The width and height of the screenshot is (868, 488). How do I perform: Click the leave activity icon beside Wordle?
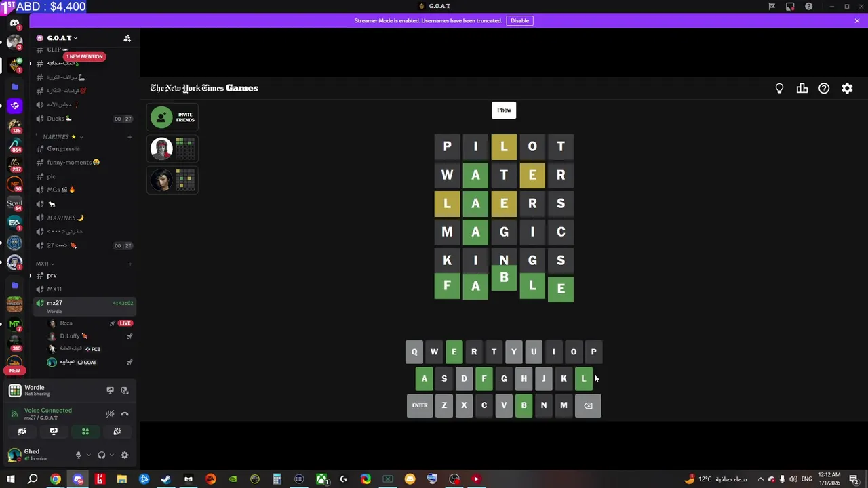125,390
